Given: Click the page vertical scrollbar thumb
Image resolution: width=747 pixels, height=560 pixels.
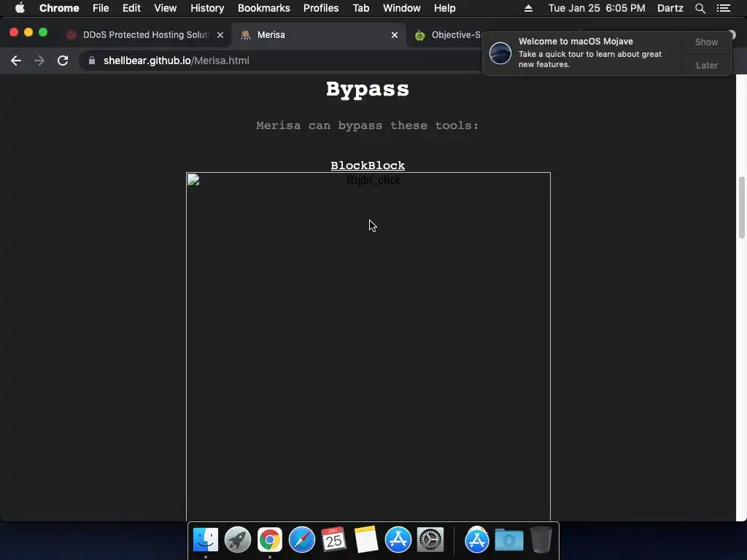Looking at the screenshot, I should pyautogui.click(x=742, y=208).
